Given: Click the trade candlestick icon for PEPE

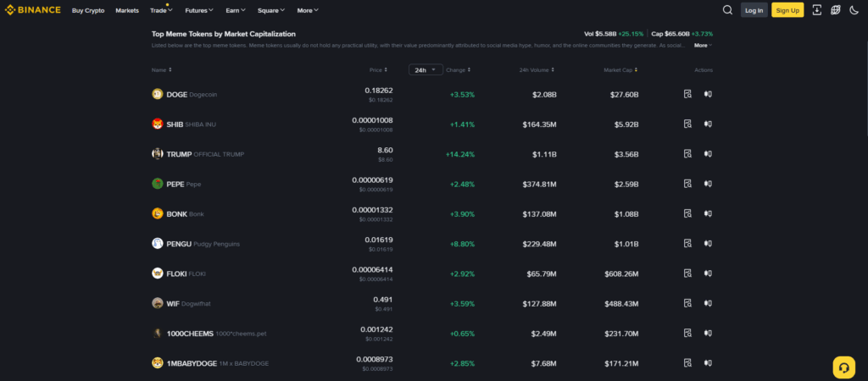Looking at the screenshot, I should pos(707,184).
